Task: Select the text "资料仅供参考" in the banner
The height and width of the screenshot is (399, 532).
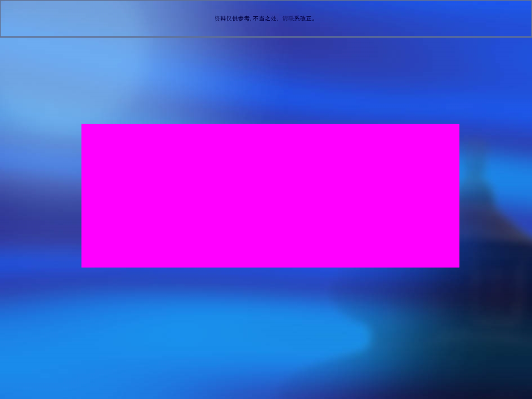Action: click(232, 19)
